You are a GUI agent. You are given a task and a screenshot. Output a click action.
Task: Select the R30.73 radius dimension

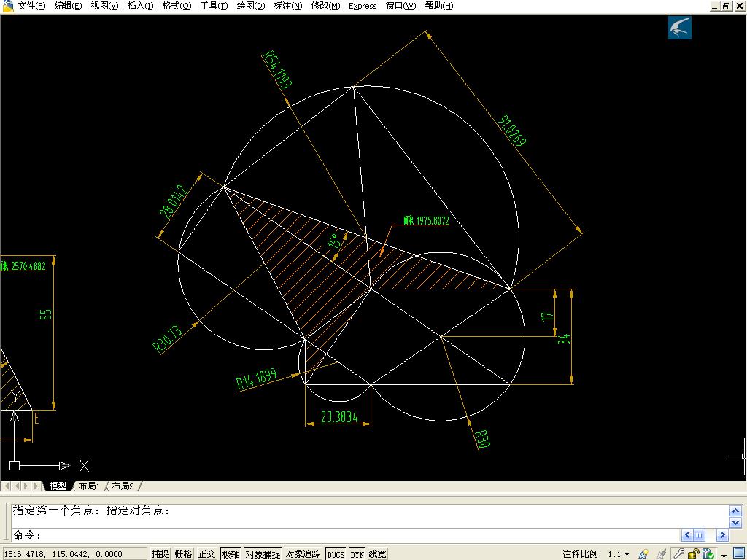pos(167,338)
